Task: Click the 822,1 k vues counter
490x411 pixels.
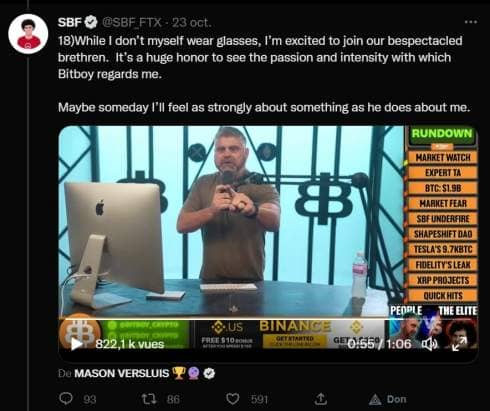Action: point(130,344)
